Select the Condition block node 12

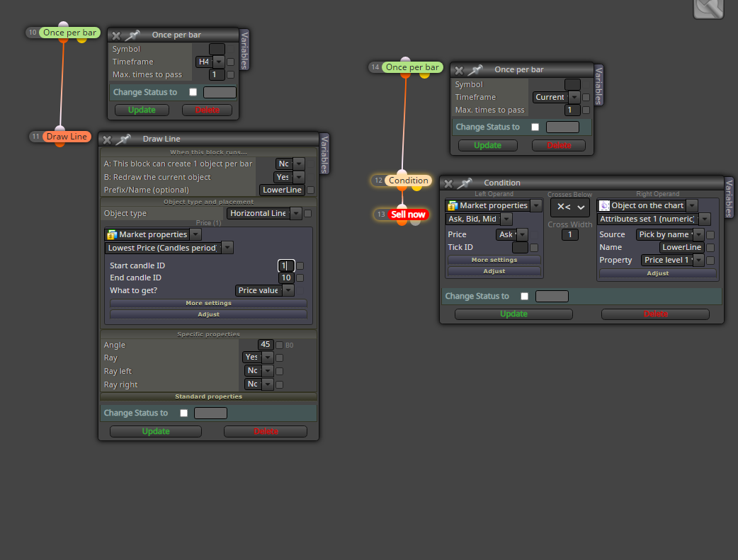click(408, 181)
